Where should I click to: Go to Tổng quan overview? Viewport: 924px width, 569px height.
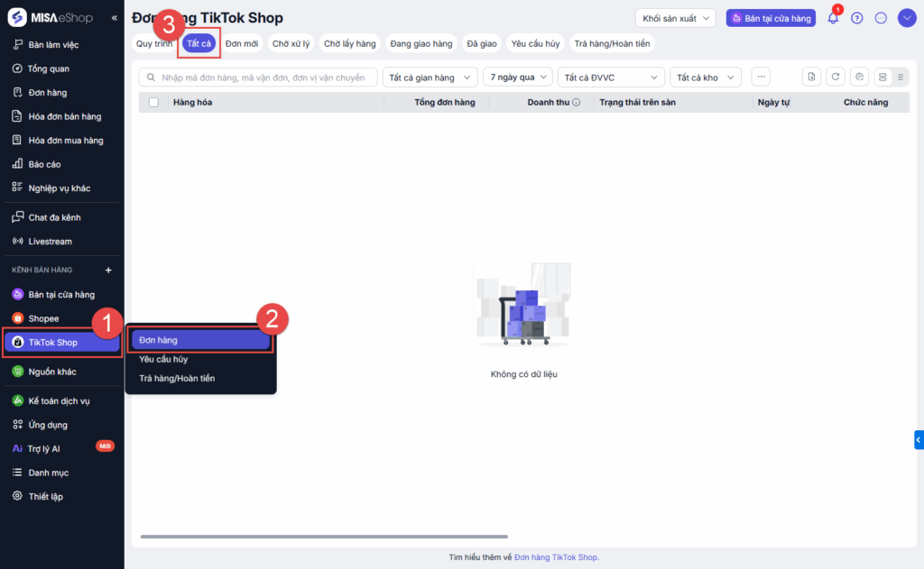point(49,69)
